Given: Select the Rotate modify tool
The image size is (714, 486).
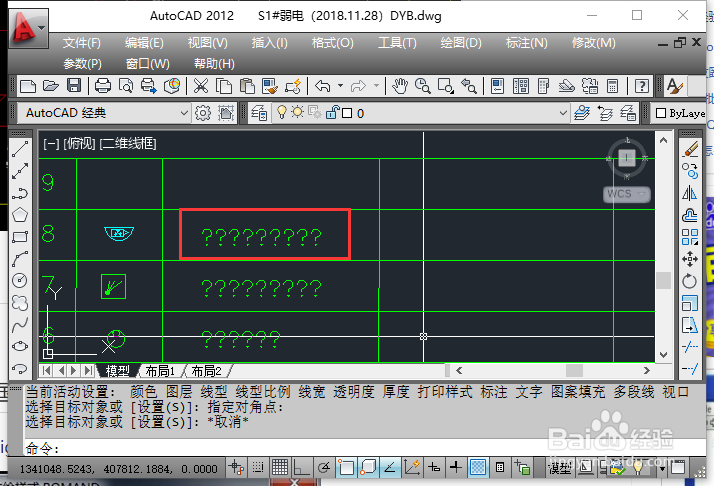Looking at the screenshot, I should [690, 281].
